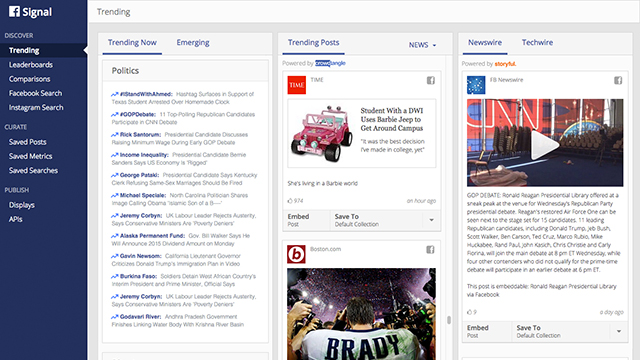Switch to the Techwire tab
The image size is (640, 360).
537,42
